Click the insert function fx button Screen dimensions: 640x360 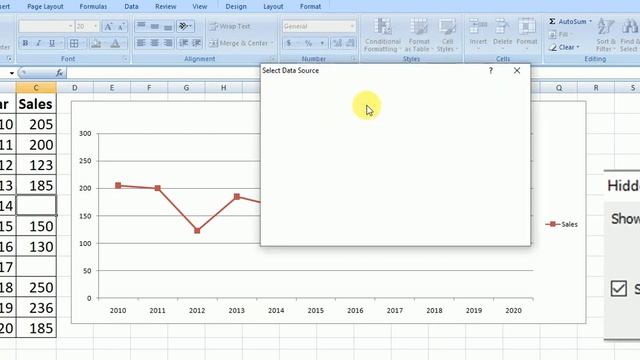pos(59,73)
